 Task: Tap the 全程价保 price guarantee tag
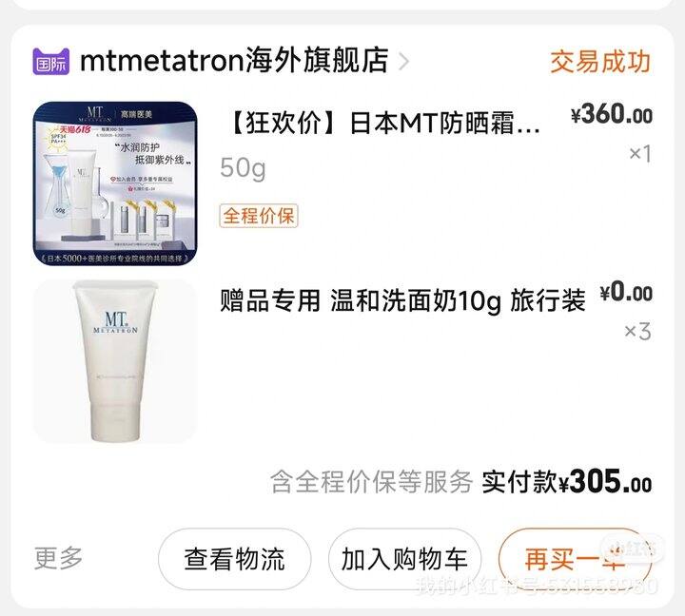(259, 216)
